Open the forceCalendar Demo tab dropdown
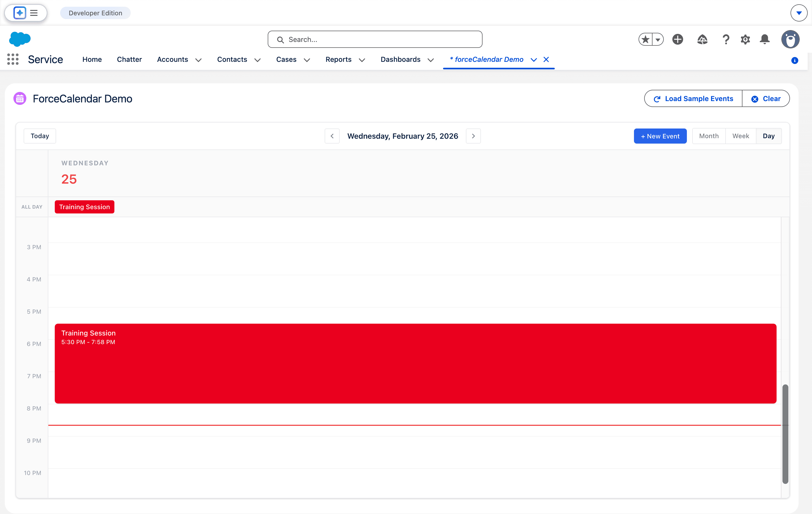 tap(534, 60)
